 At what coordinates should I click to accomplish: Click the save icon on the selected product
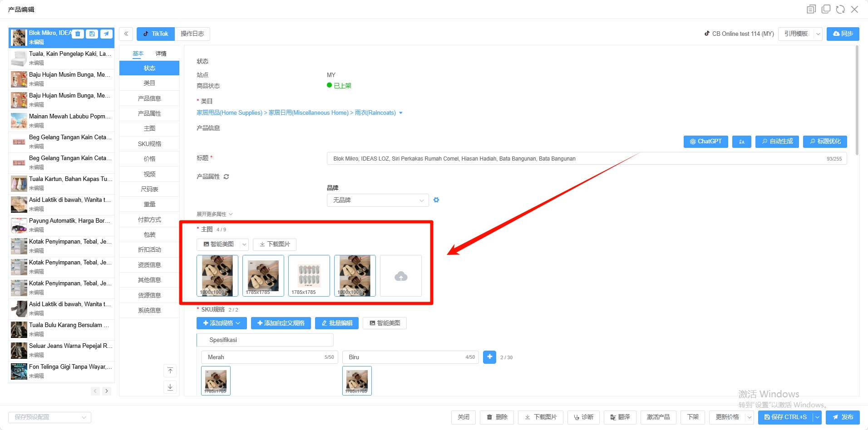click(92, 34)
